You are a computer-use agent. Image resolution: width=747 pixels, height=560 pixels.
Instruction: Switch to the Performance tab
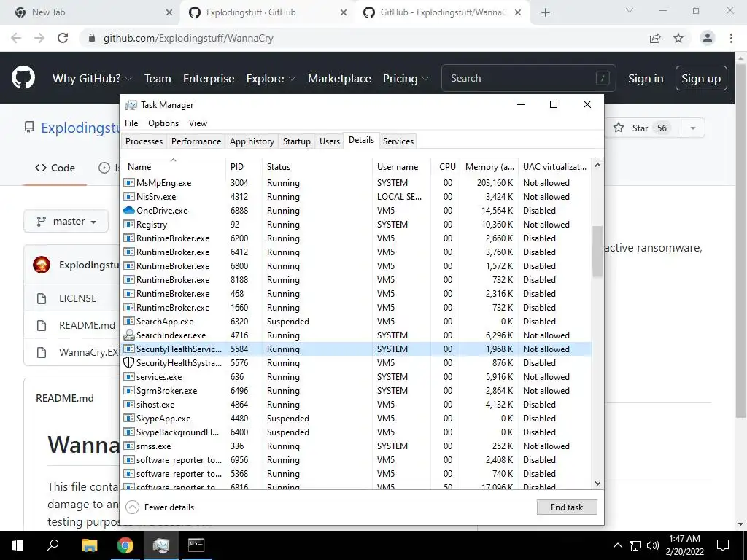(196, 141)
